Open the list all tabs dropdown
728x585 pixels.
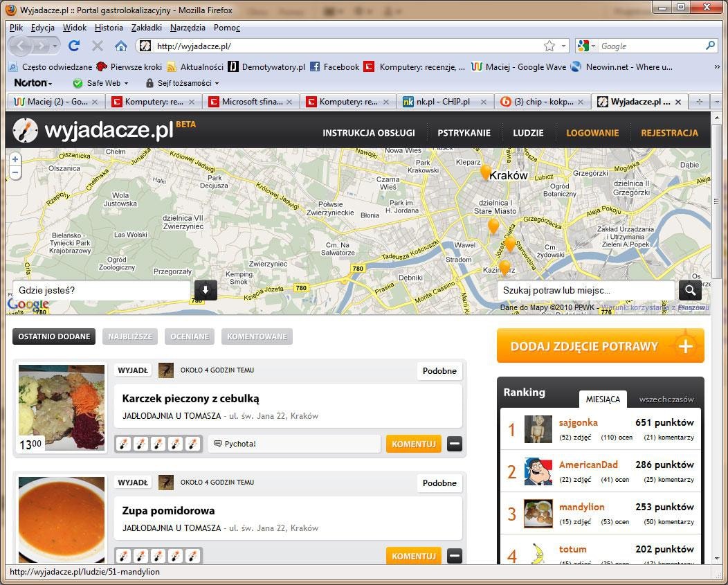[718, 101]
